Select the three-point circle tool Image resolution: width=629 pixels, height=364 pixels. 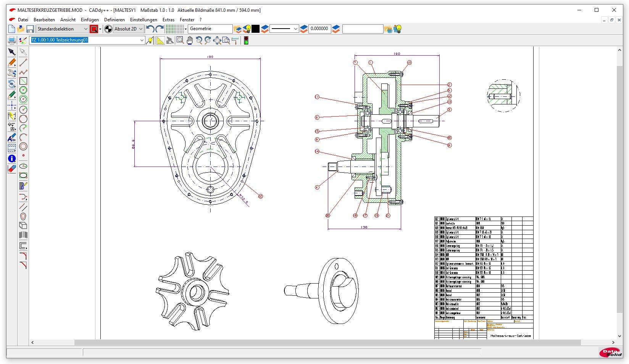pyautogui.click(x=23, y=119)
